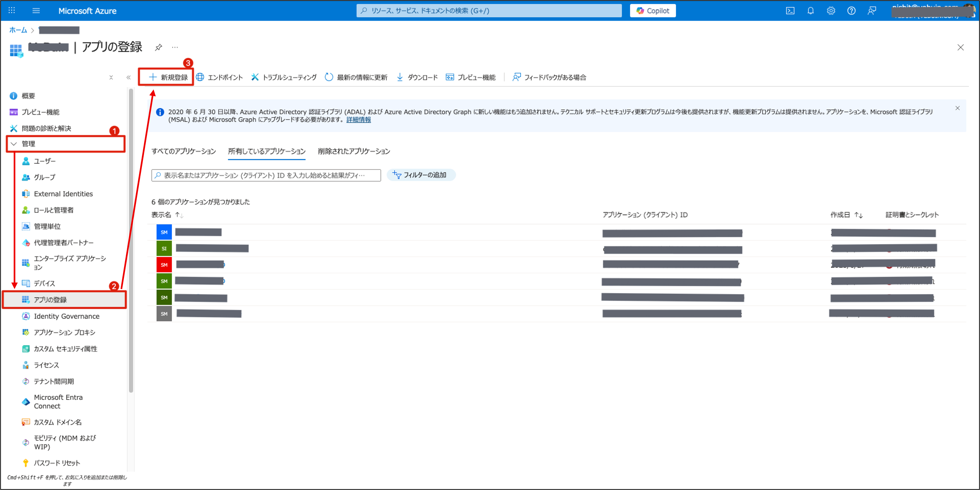The height and width of the screenshot is (490, 980).
Task: Open the hamburger portal menu
Action: point(36,11)
